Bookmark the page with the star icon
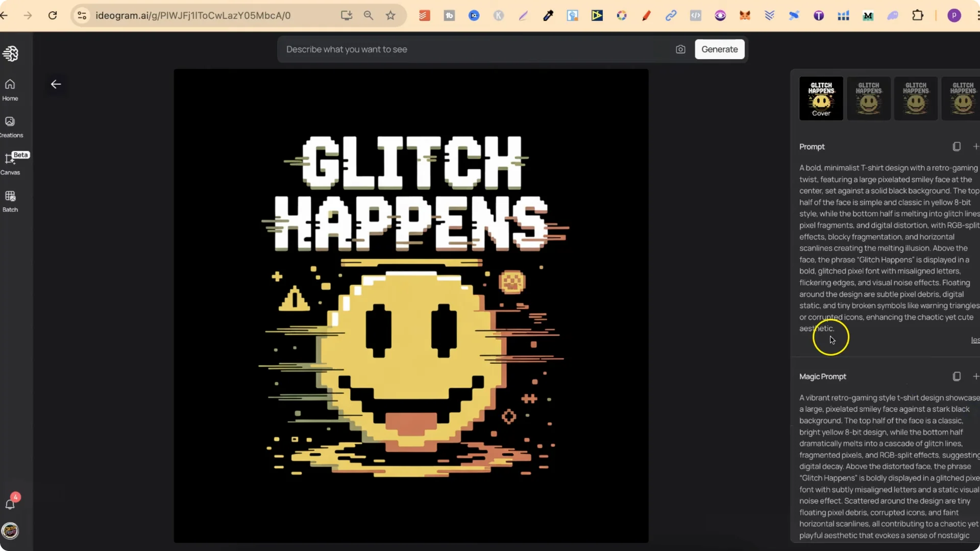This screenshot has width=980, height=551. 390,15
